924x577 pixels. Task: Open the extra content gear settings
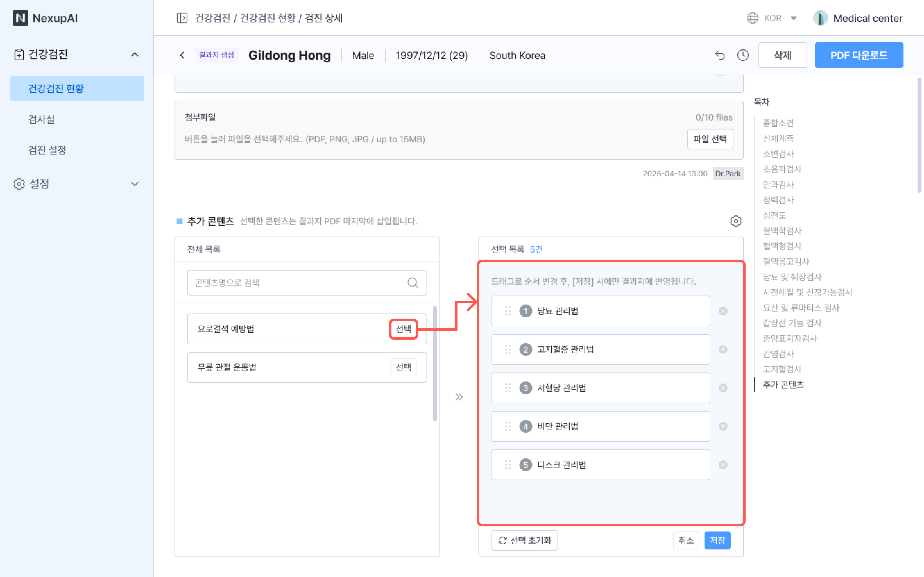click(x=736, y=221)
